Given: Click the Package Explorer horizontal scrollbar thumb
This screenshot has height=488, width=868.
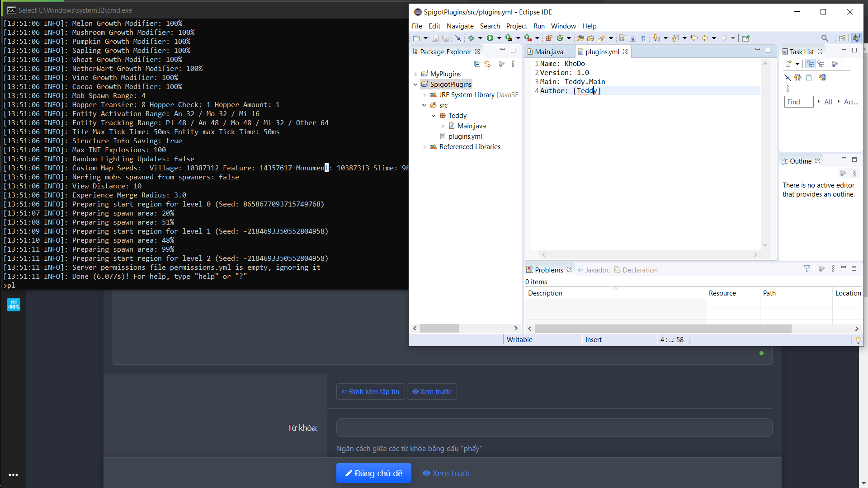Looking at the screenshot, I should 439,328.
